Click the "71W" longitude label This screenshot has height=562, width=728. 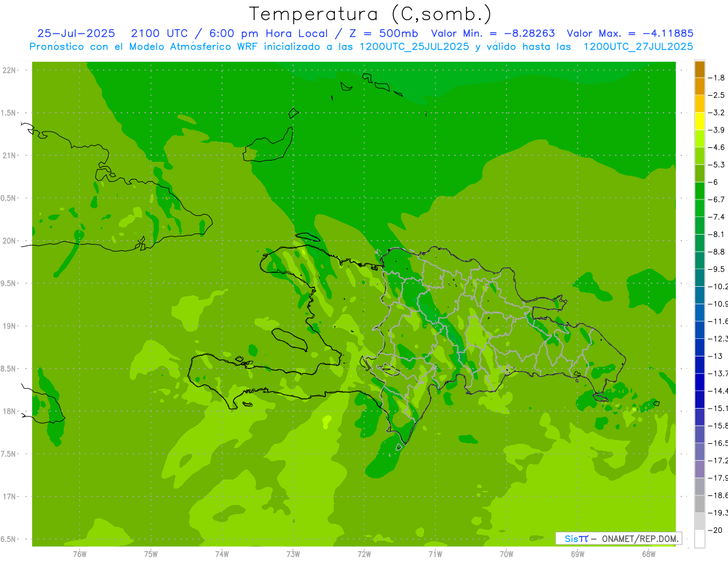[x=435, y=554]
